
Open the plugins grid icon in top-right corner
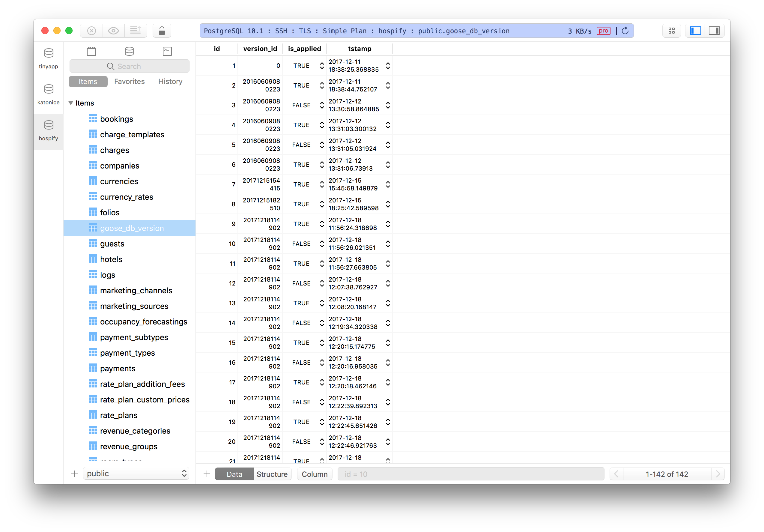point(671,30)
